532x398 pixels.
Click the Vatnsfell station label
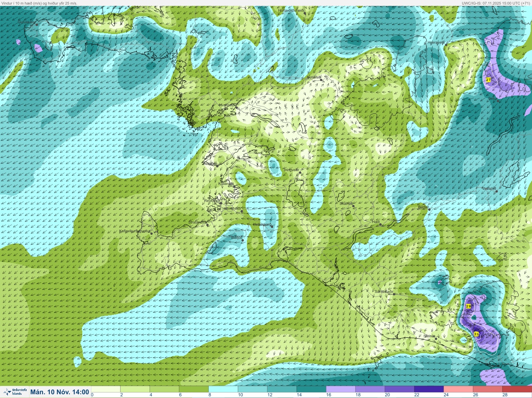pyautogui.click(x=489, y=188)
